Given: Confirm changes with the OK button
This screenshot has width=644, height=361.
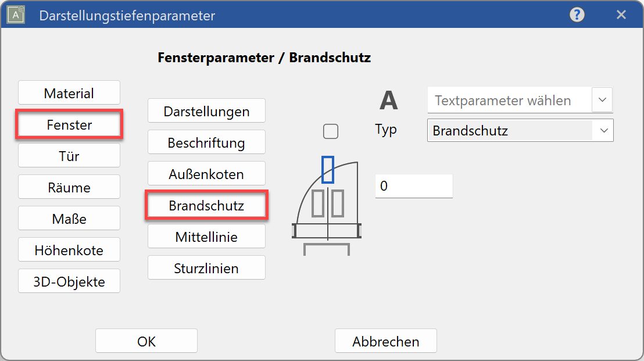Looking at the screenshot, I should tap(146, 341).
